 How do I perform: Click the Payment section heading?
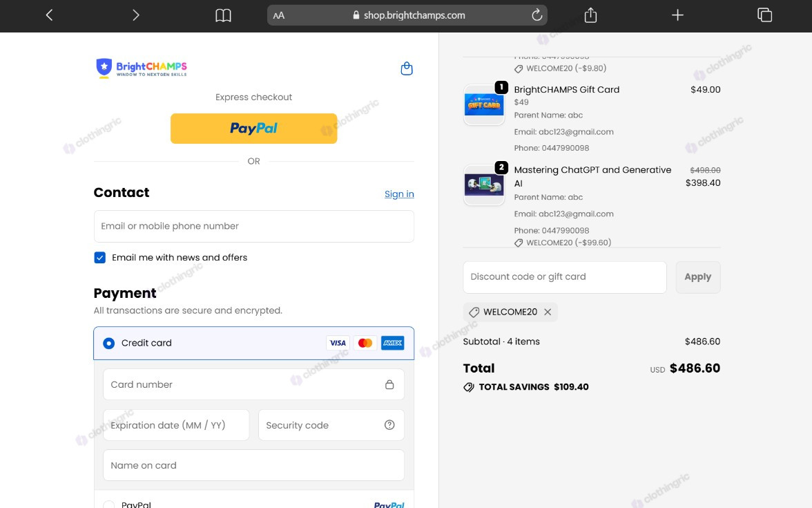click(125, 293)
